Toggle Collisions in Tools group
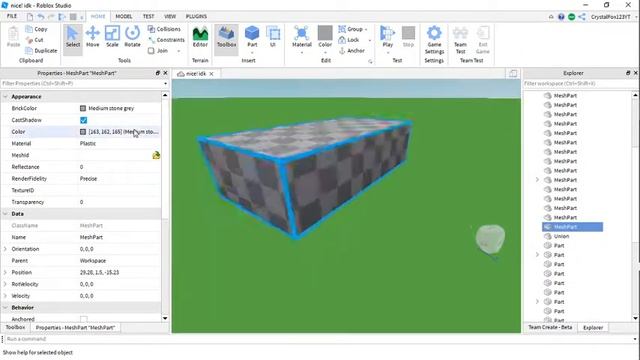This screenshot has width=640, height=360. point(164,29)
